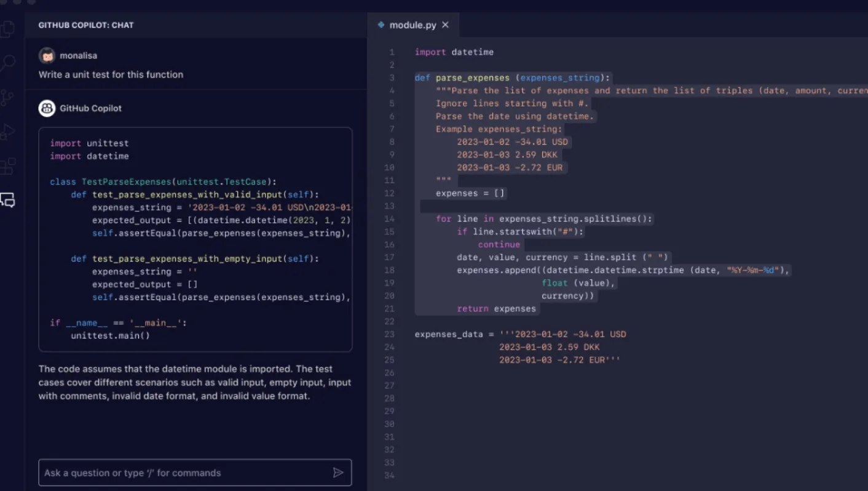The image size is (868, 491).
Task: Open Source Control branch icon
Action: (7, 98)
